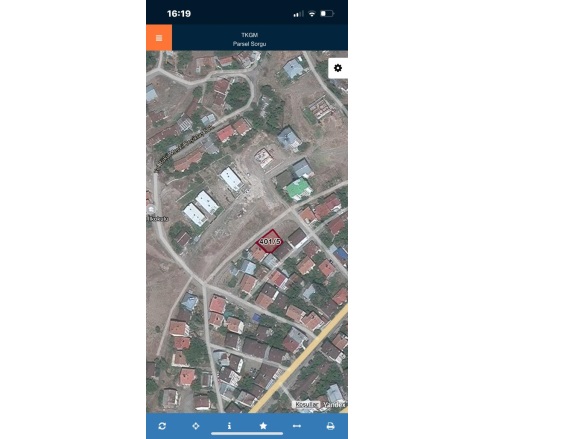
Task: Tap the Wi-Fi status icon
Action: pyautogui.click(x=312, y=14)
